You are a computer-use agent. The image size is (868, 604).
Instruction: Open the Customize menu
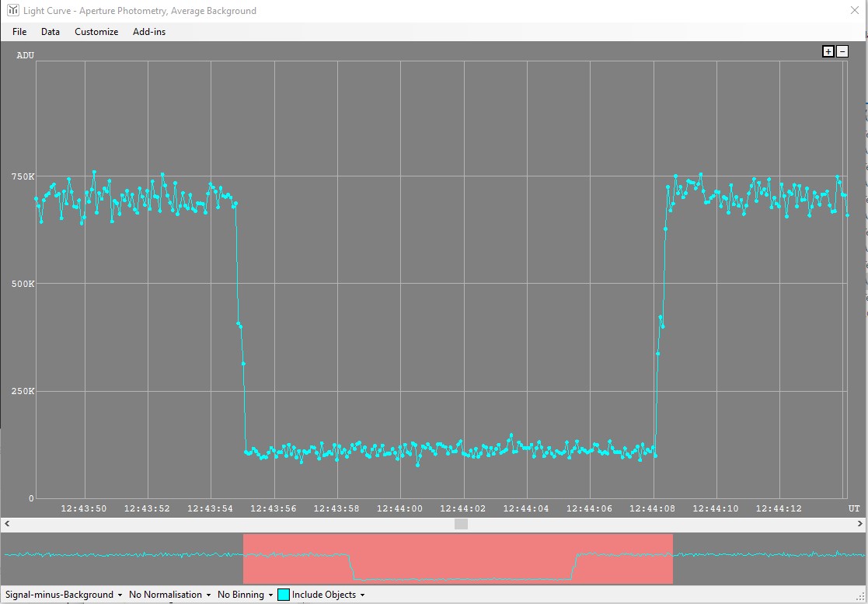coord(96,32)
